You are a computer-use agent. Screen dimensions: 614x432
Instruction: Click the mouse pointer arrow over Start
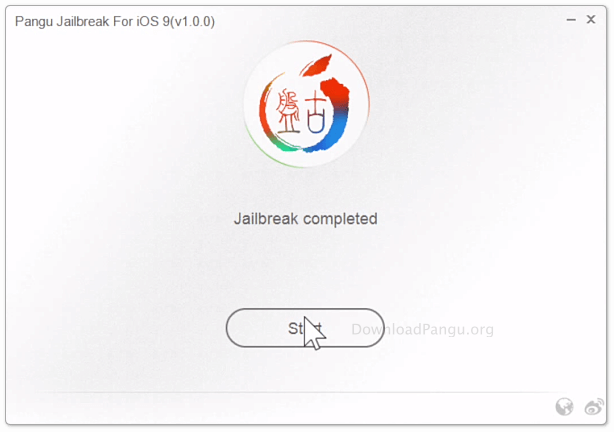313,333
